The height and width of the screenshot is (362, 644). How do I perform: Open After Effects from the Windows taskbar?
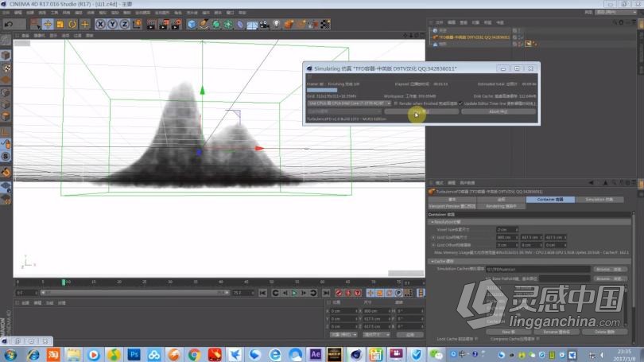pyautogui.click(x=315, y=354)
